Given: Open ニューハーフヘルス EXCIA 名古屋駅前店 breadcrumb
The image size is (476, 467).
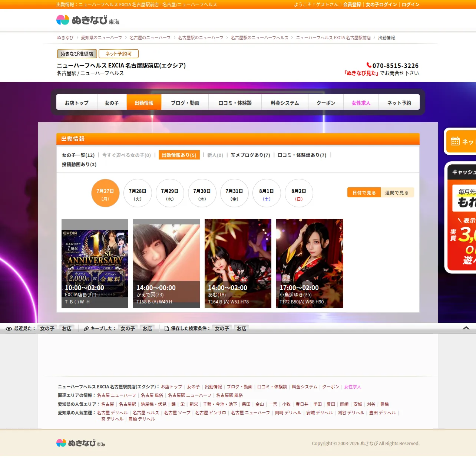Looking at the screenshot, I should [x=333, y=38].
